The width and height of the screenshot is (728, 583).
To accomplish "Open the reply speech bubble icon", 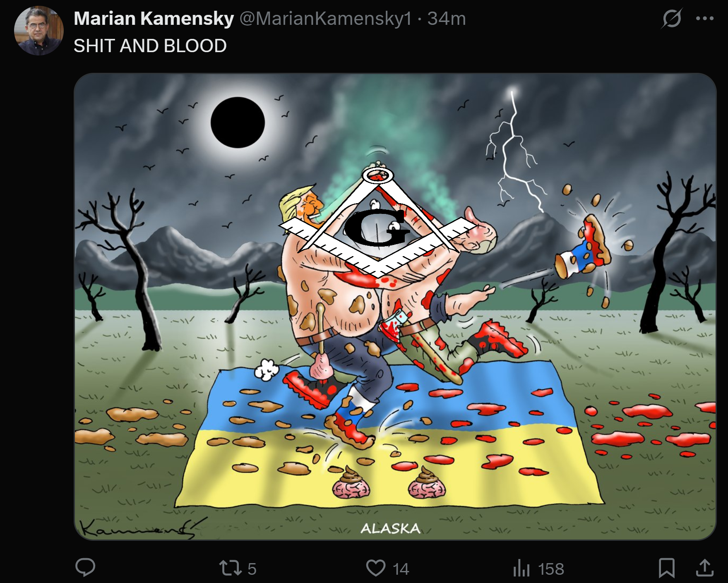I will [85, 568].
